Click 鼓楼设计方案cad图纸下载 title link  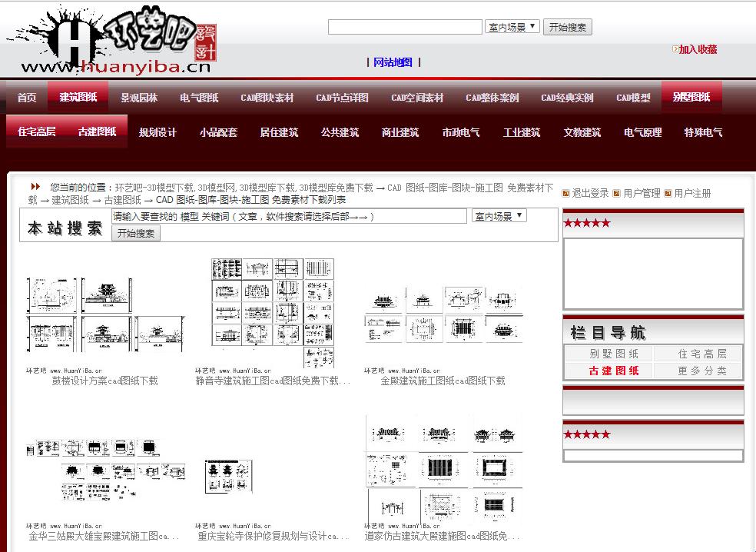click(x=105, y=381)
